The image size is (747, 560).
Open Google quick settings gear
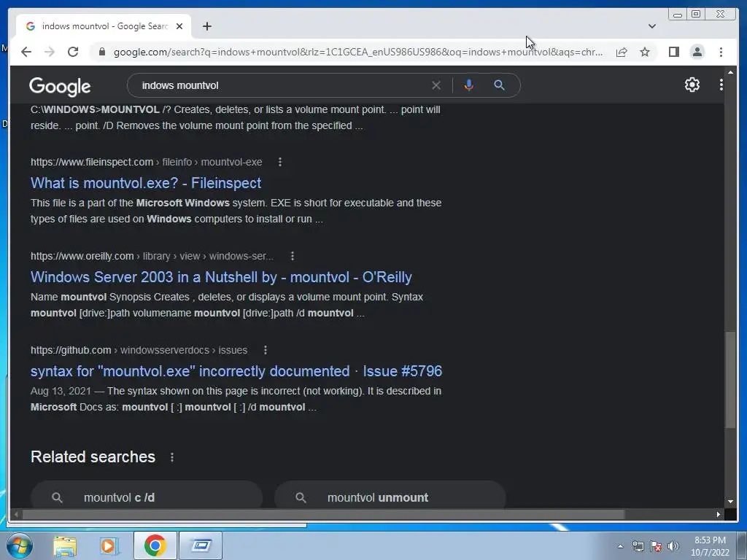pyautogui.click(x=692, y=85)
